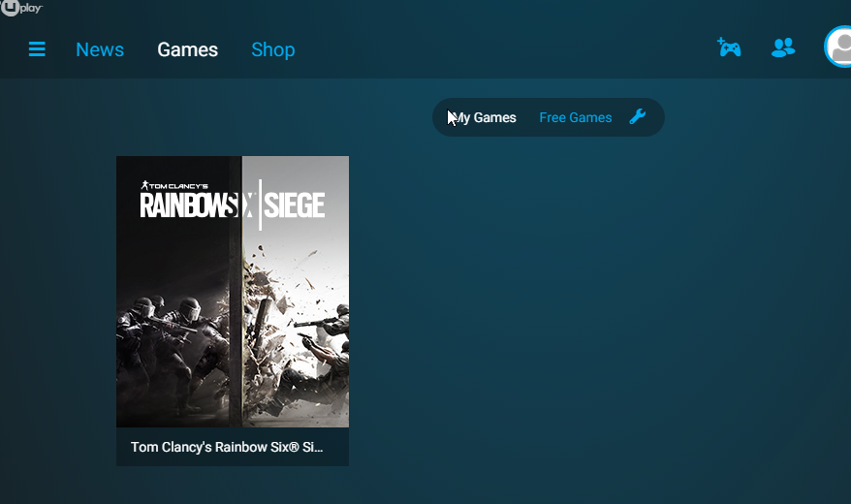This screenshot has height=504, width=851.
Task: Go to the News tab
Action: point(100,49)
